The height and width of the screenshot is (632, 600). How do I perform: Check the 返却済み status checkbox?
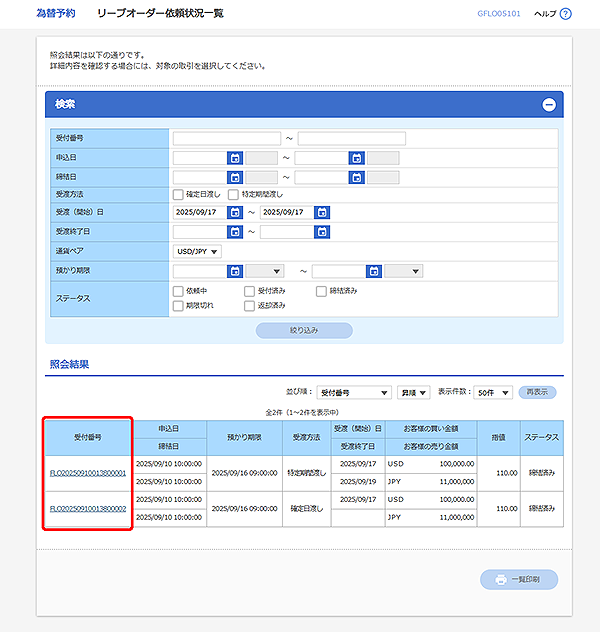click(x=249, y=306)
